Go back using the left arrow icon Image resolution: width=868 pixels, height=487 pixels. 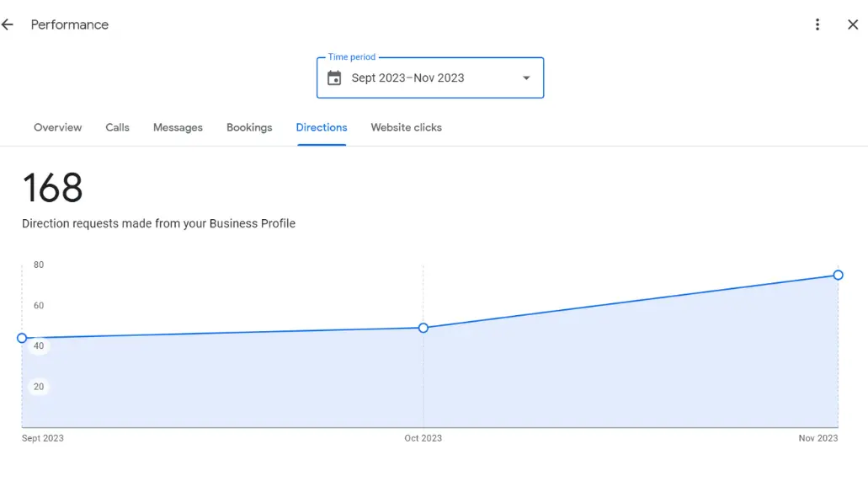[8, 24]
